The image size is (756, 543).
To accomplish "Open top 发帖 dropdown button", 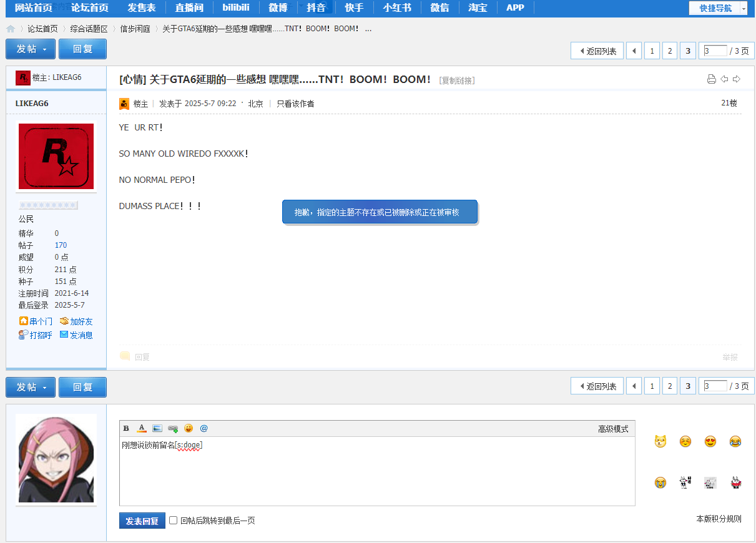I will pos(31,49).
